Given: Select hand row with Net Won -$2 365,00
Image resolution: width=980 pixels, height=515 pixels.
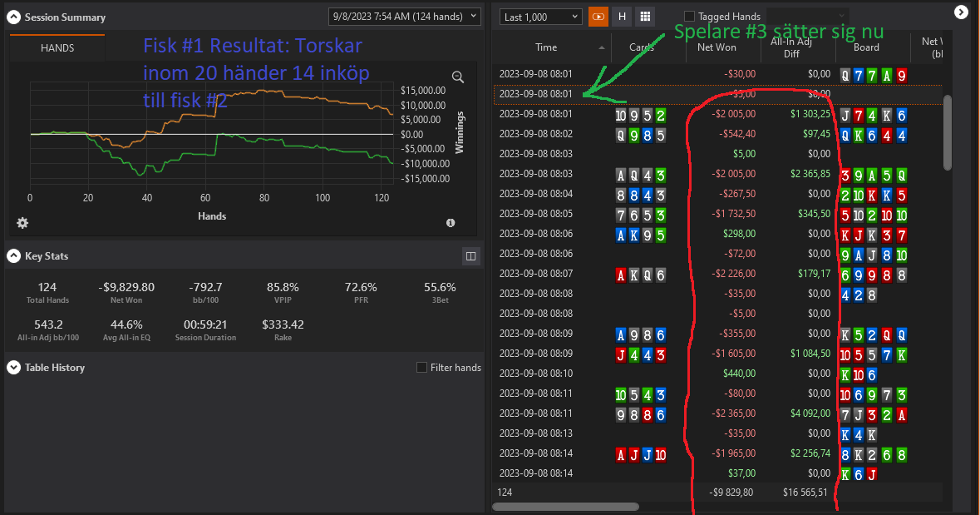Looking at the screenshot, I should pos(717,414).
